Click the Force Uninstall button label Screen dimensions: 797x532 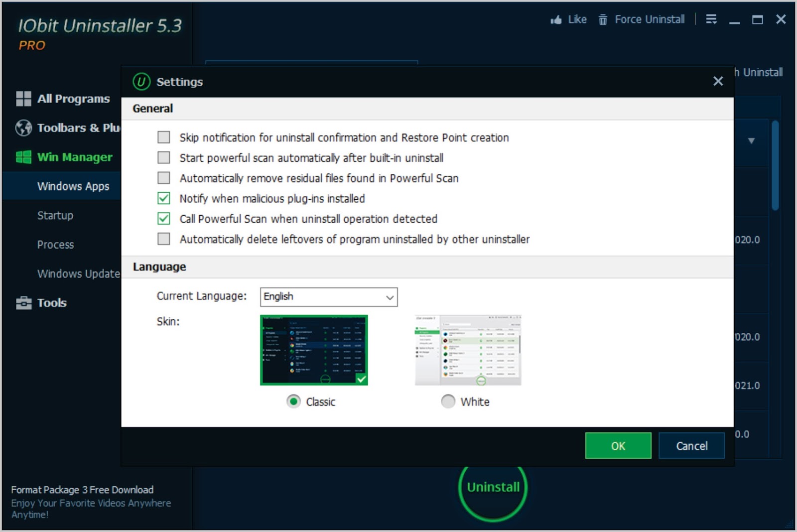coord(650,19)
